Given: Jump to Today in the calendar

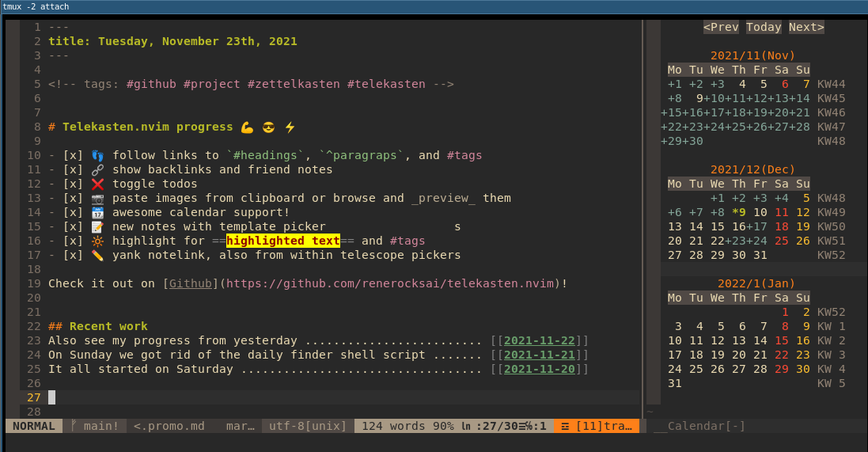Looking at the screenshot, I should coord(764,27).
